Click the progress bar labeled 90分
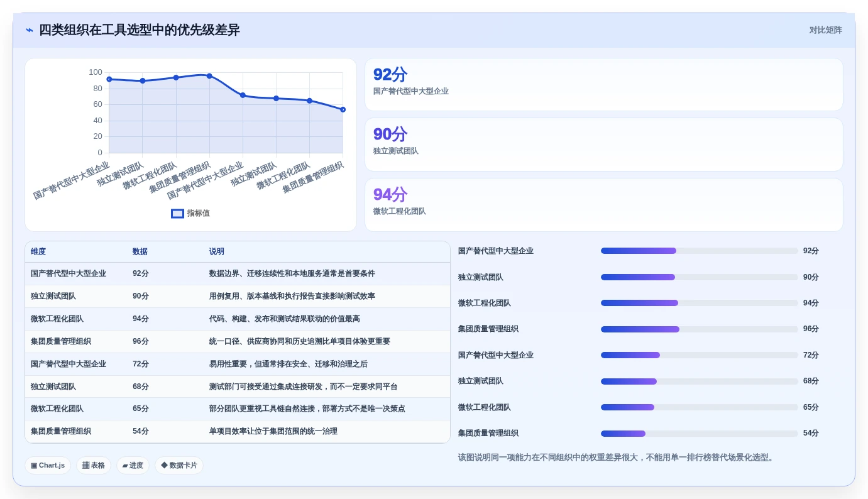Screen dimensions: 868x499 click(700, 277)
